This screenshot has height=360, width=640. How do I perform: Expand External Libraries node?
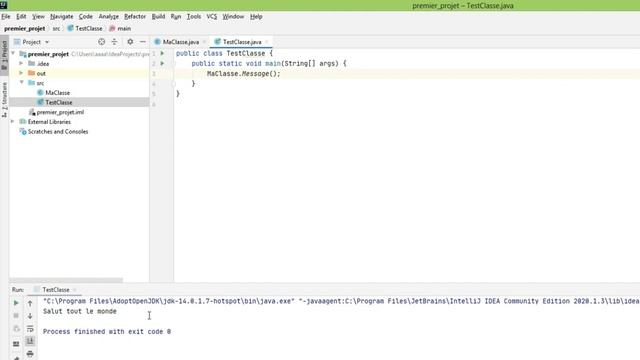13,122
